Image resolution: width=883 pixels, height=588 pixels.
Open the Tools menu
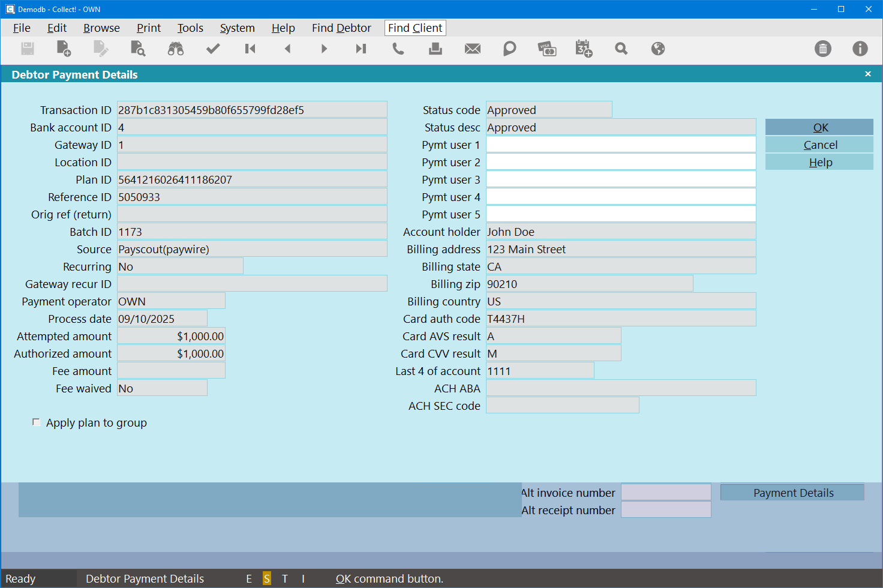pyautogui.click(x=190, y=28)
